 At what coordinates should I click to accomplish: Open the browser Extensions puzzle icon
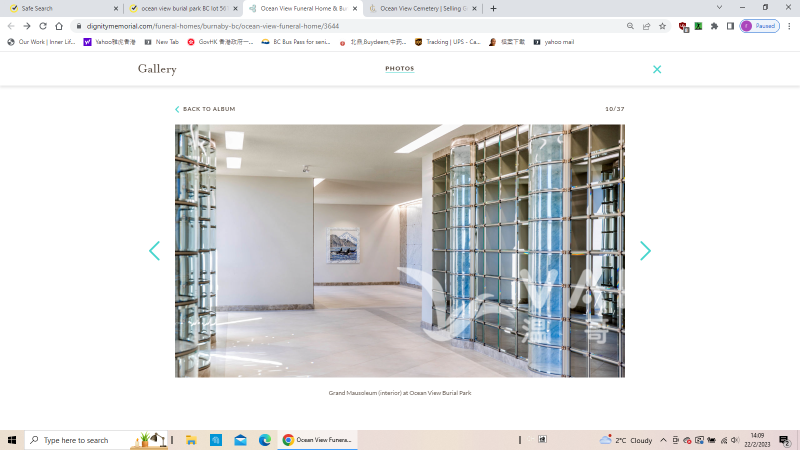coord(714,26)
